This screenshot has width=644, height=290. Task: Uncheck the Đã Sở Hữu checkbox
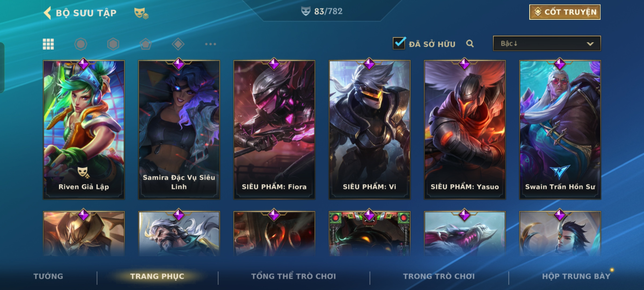399,43
